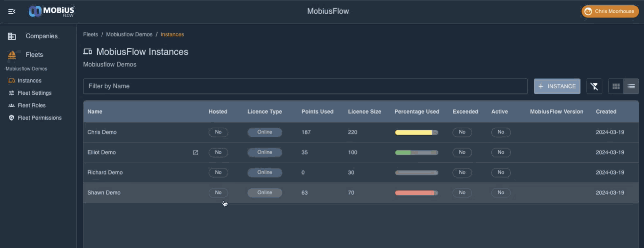Open Companies from the sidebar

point(41,36)
